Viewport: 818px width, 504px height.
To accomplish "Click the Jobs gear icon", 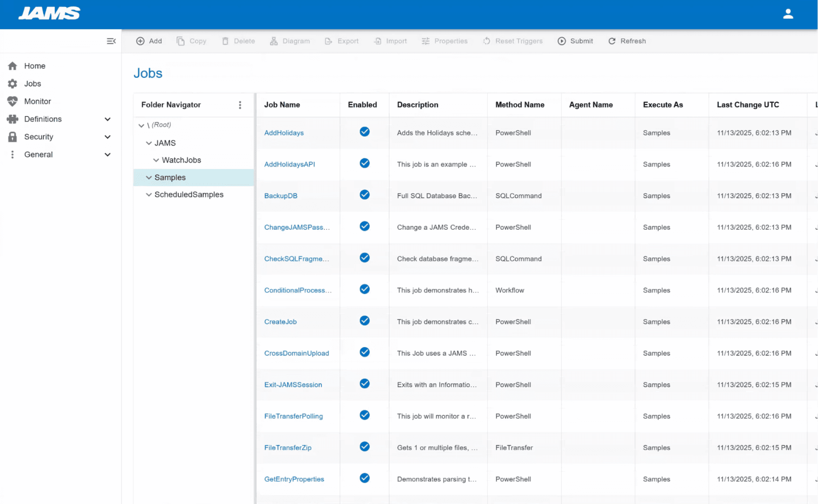I will coord(12,83).
